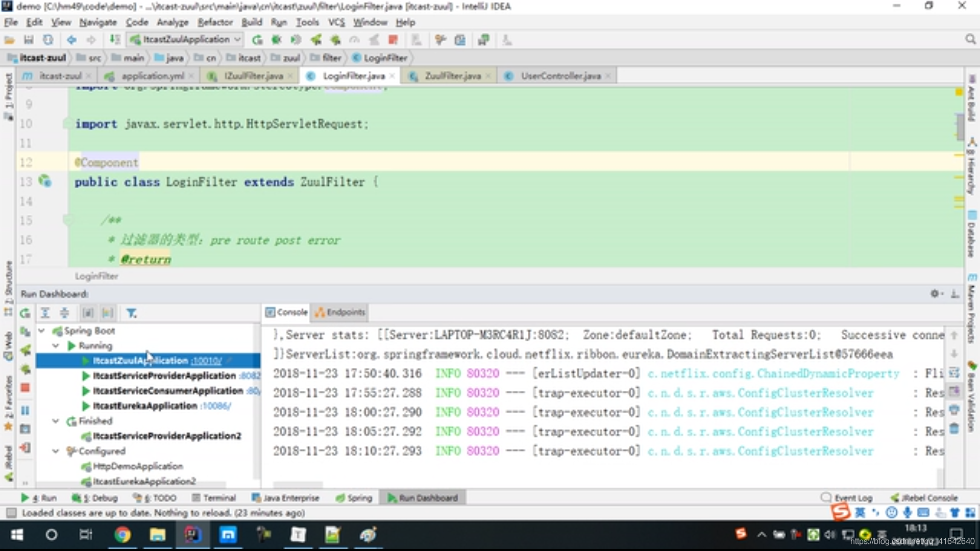
Task: Click the red Stop button in Run Dashboard
Action: click(x=25, y=388)
